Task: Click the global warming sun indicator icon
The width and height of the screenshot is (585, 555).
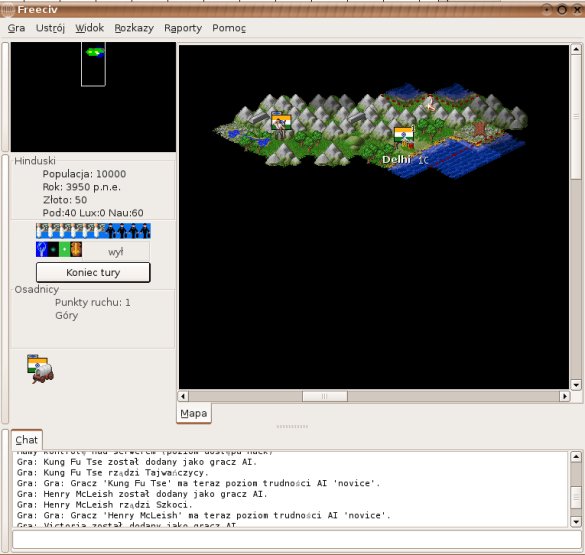Action: click(x=53, y=249)
